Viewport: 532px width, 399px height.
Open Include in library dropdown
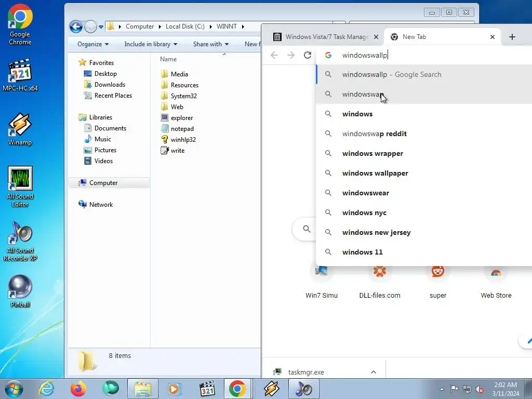click(x=151, y=44)
